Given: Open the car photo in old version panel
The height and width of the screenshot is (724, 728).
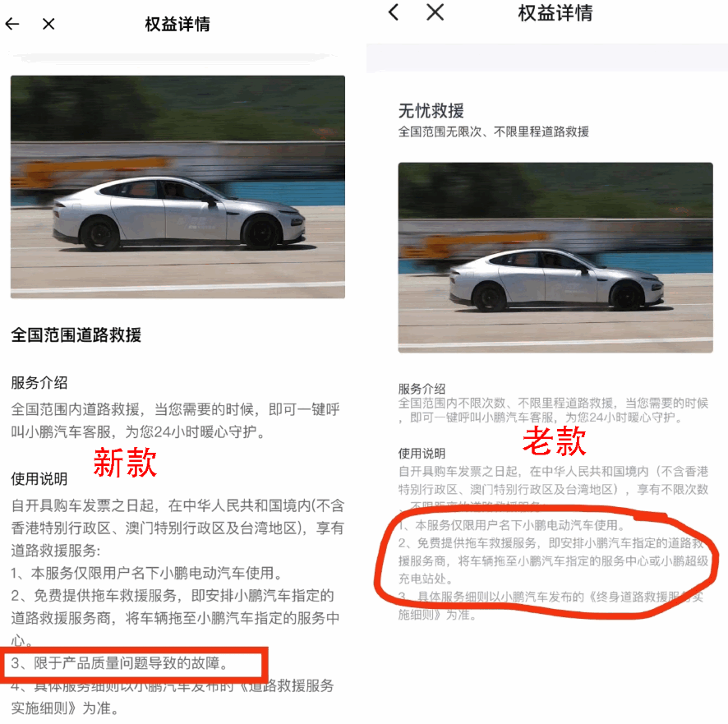Looking at the screenshot, I should [555, 258].
